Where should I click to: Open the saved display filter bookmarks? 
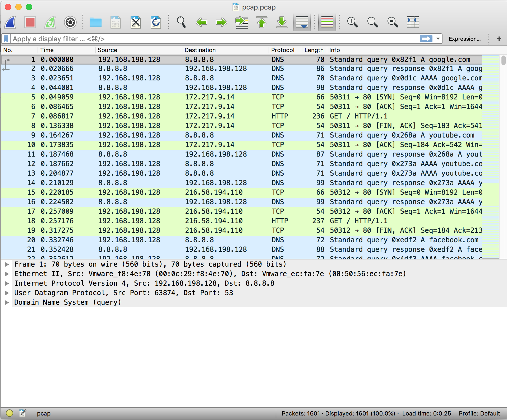5,39
